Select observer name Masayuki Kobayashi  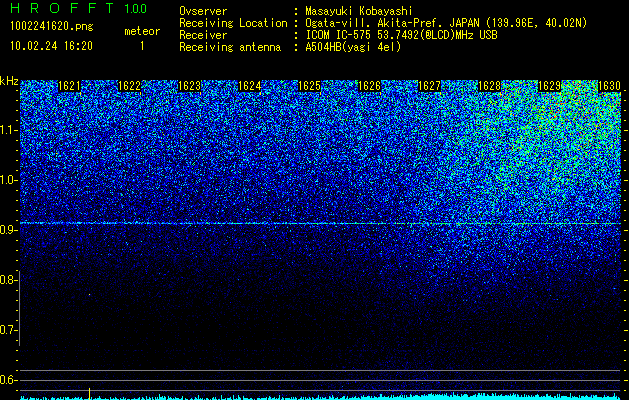tap(359, 11)
